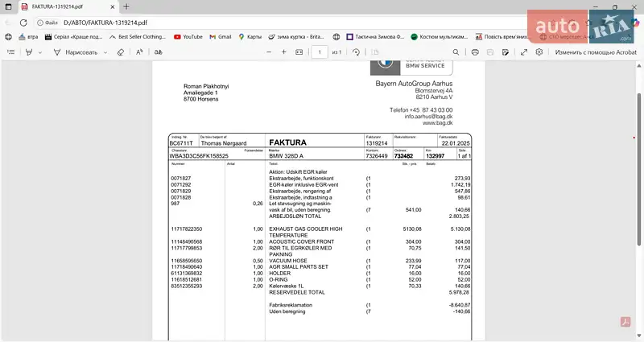Toggle fit to width view

pyautogui.click(x=299, y=52)
